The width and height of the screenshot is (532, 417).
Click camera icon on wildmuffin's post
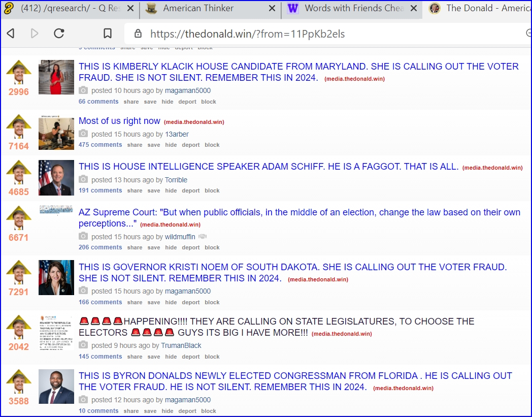(x=83, y=236)
